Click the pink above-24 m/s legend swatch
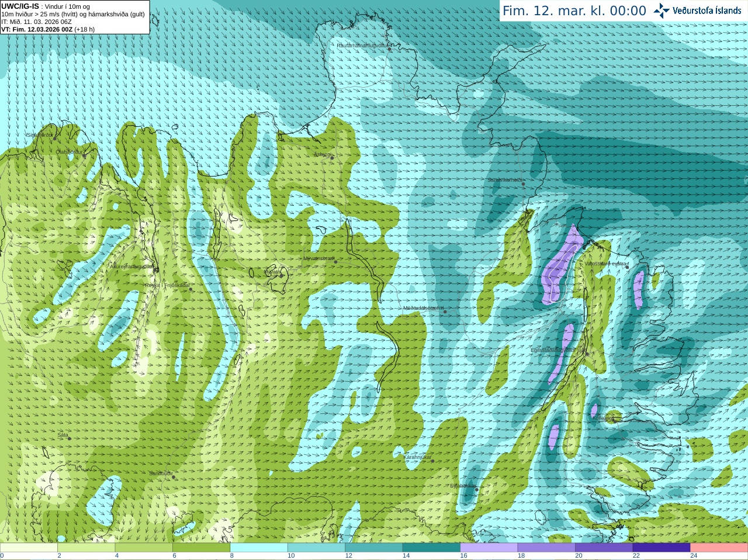The height and width of the screenshot is (560, 748). coord(719,548)
